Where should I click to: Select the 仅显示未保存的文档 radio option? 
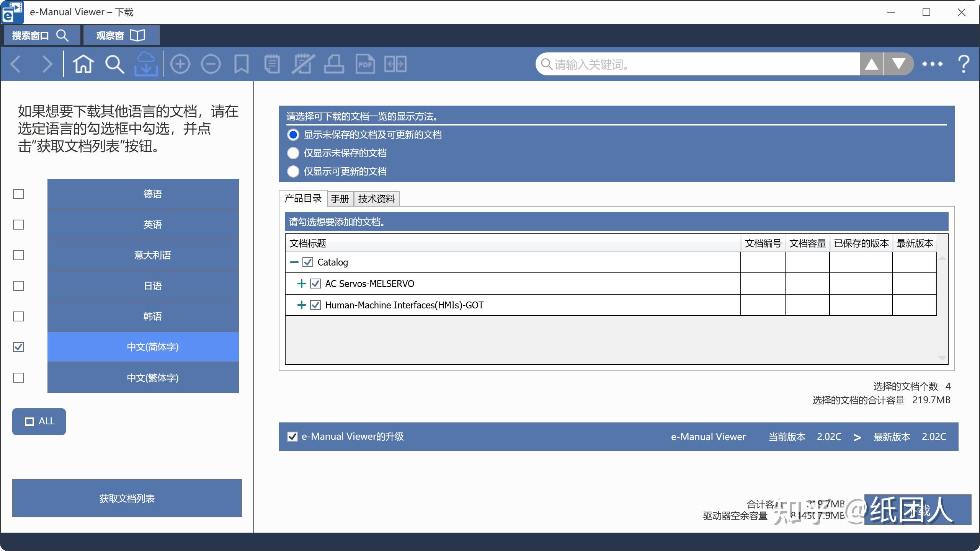click(293, 153)
